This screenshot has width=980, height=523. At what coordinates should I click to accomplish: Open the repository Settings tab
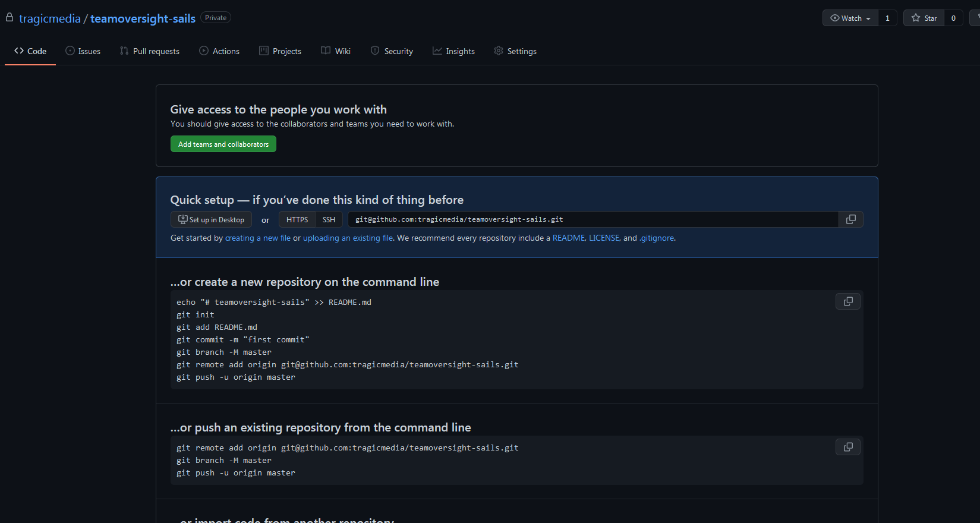coord(515,51)
